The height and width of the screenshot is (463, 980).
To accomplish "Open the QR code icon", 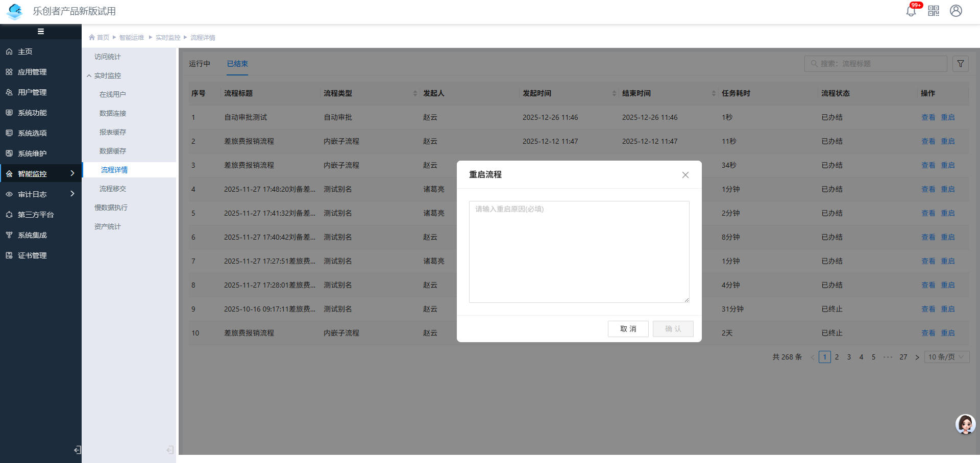I will click(934, 11).
